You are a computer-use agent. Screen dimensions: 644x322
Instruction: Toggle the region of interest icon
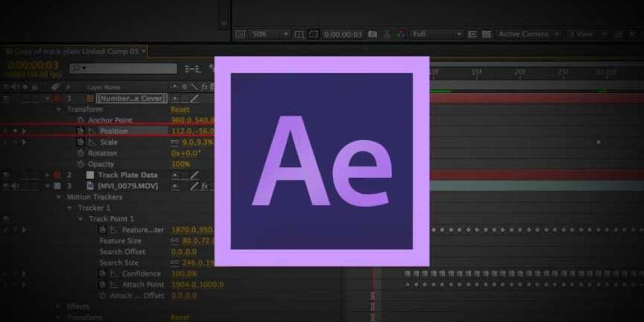313,34
